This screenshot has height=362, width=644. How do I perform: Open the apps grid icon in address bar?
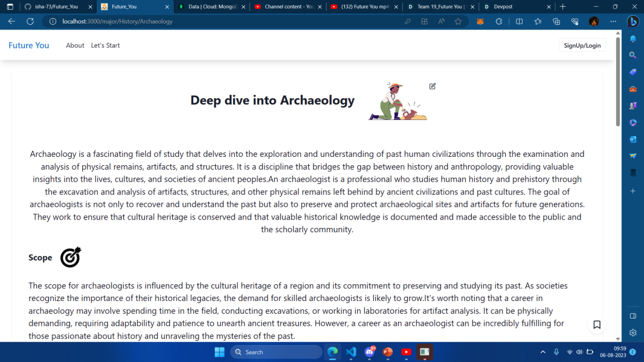[424, 21]
